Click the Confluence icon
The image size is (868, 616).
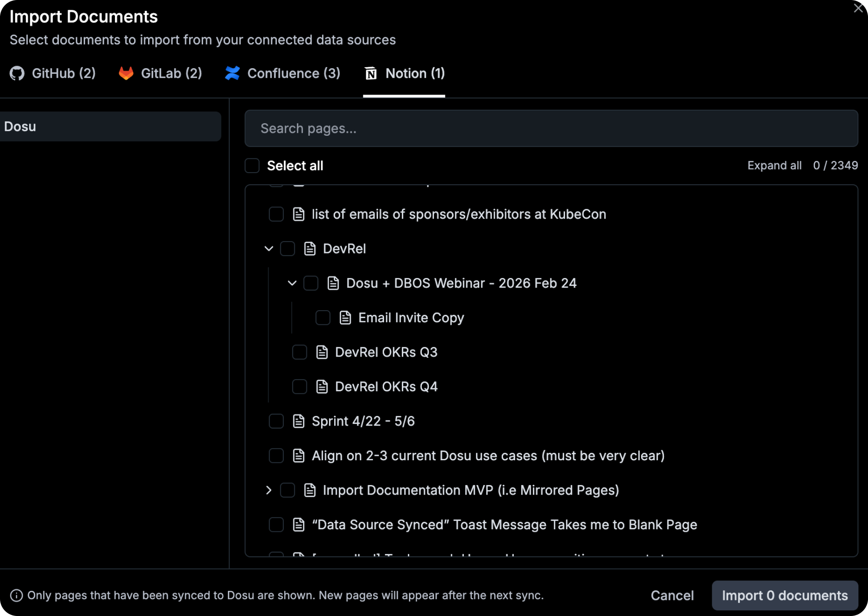pyautogui.click(x=233, y=73)
